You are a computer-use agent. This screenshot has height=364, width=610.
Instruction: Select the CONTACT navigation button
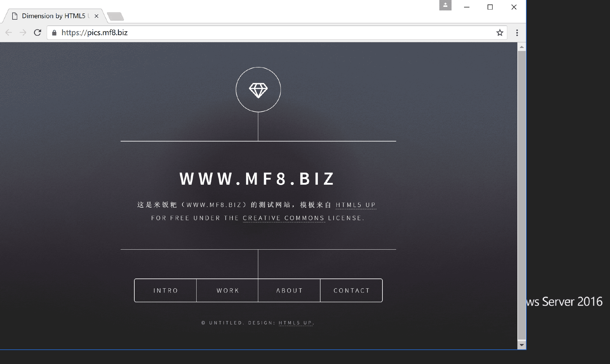pos(352,290)
